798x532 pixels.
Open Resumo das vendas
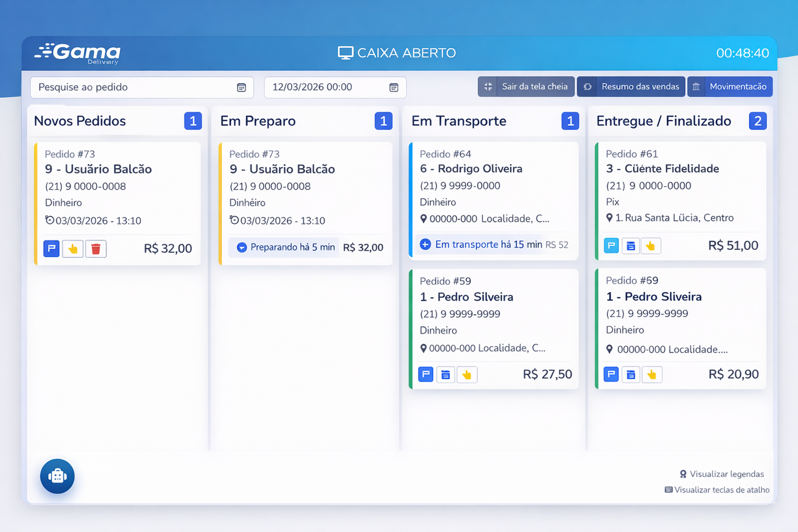[631, 87]
